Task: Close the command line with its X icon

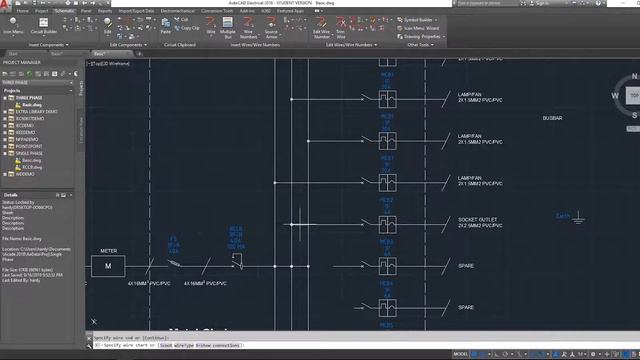Action: (89, 338)
